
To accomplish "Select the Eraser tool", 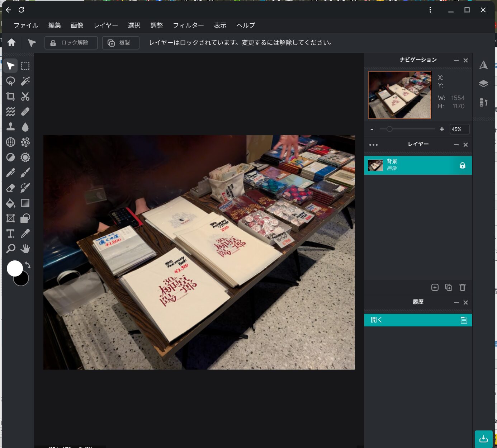I will click(x=10, y=188).
